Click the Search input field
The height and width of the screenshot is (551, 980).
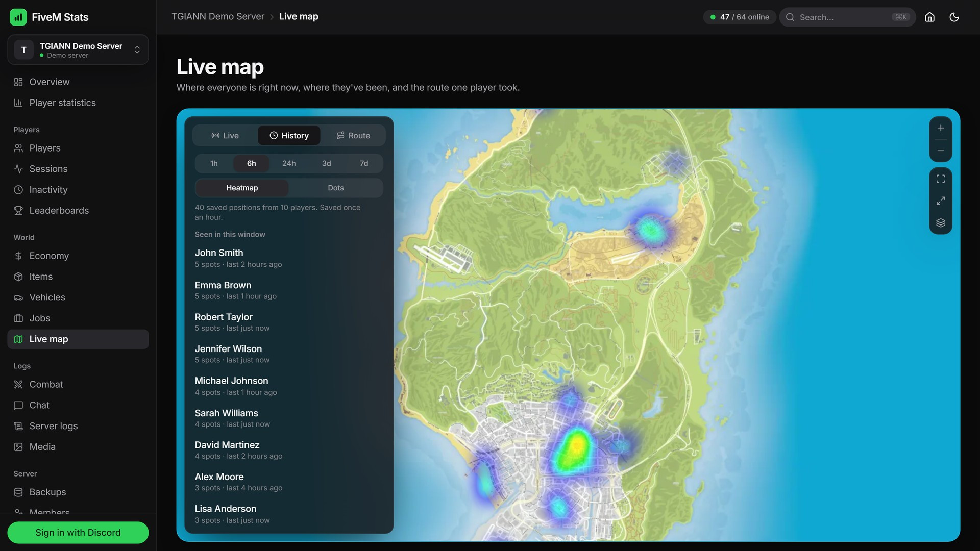[x=847, y=17]
